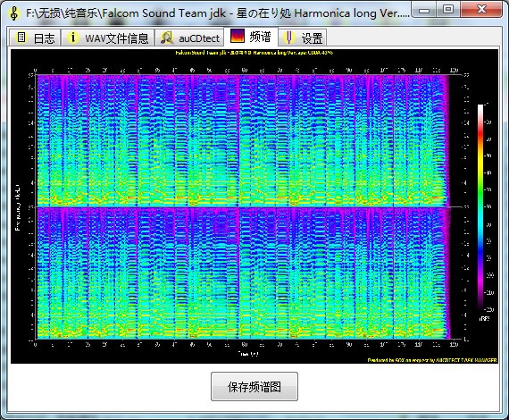
Task: Switch to the WAV文件信息 tab
Action: 107,38
